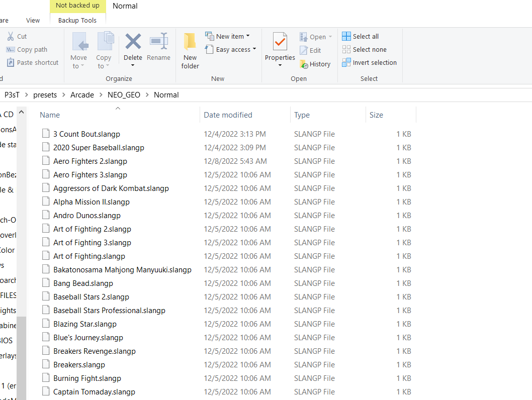The height and width of the screenshot is (400, 532).
Task: Expand chevron after NEO_GEO in address bar
Action: coord(147,95)
